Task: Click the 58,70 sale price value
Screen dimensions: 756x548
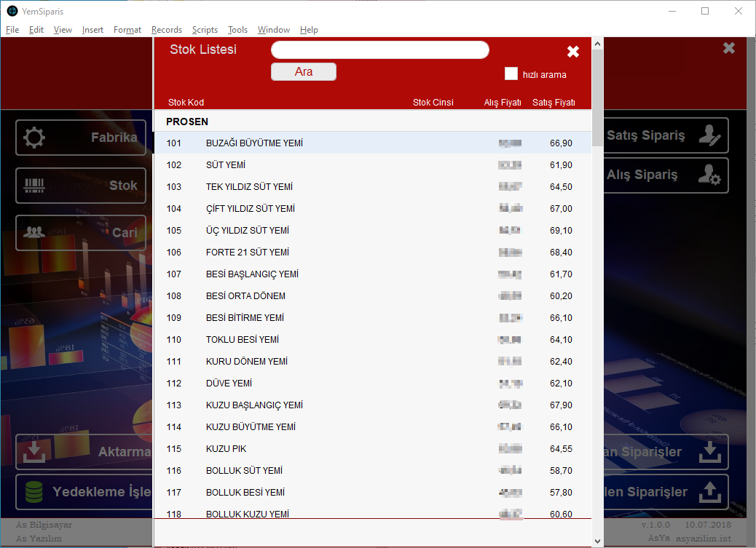Action: [562, 471]
